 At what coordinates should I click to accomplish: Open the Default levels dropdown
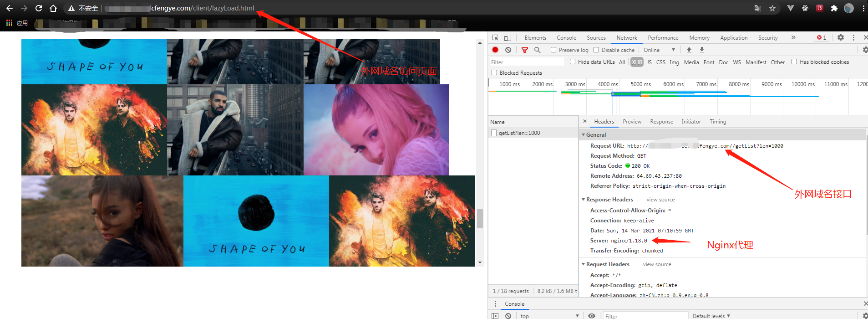(x=711, y=316)
